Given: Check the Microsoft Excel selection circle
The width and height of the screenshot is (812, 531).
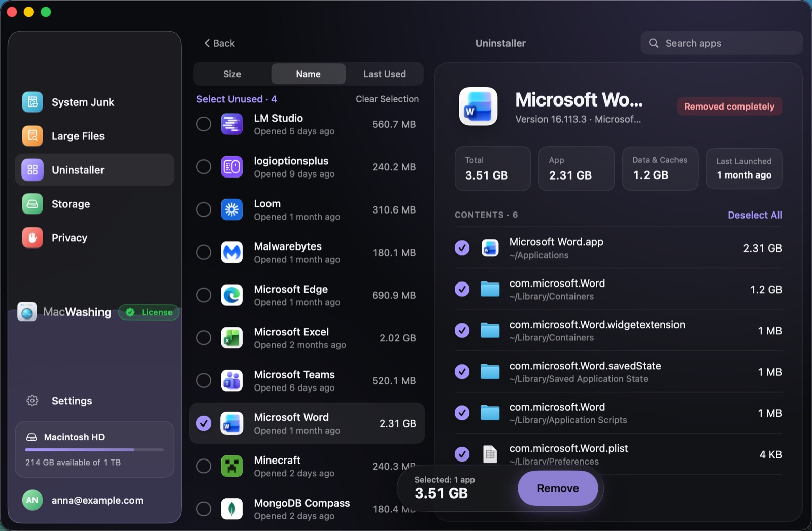Looking at the screenshot, I should 204,338.
